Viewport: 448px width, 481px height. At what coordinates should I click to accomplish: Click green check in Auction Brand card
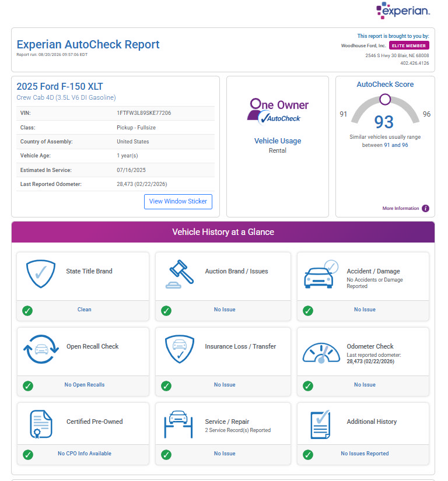click(x=166, y=310)
